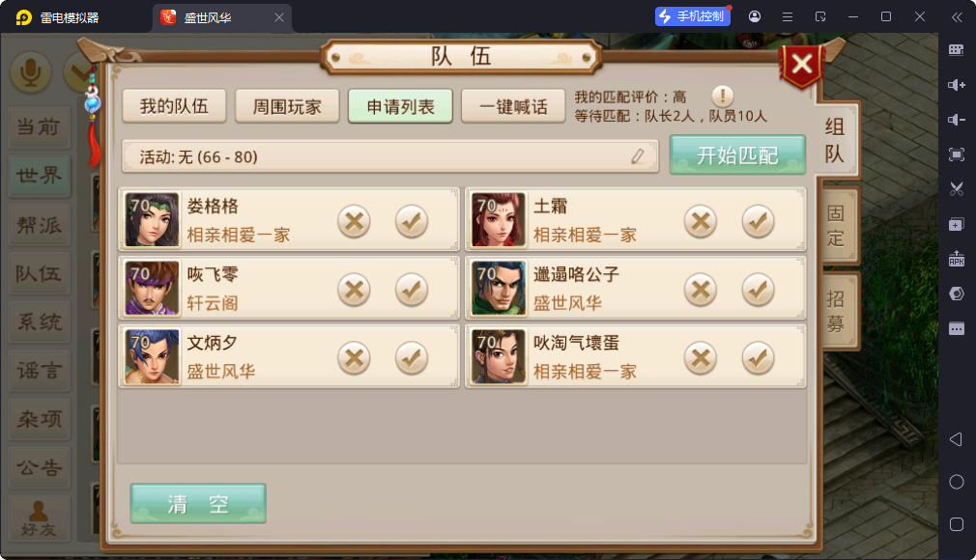Accept 文炳夕's application with the checkmark
Screen dimensions: 976x560
(412, 358)
